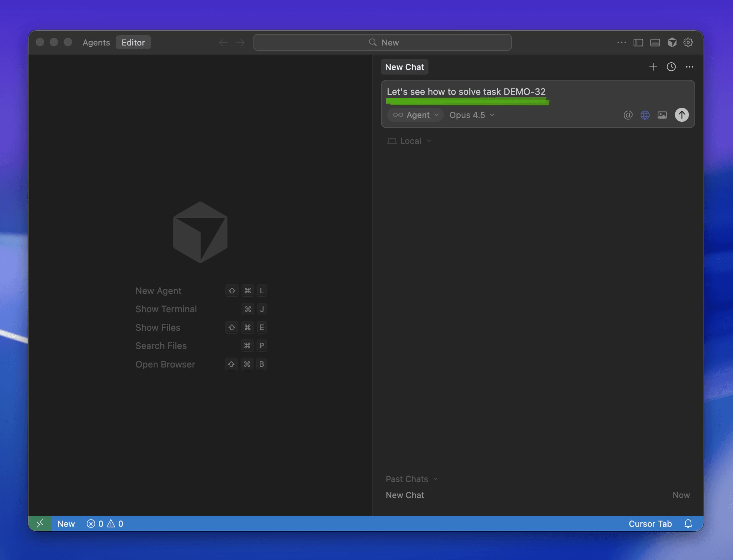The image size is (733, 560).
Task: Open the Agent mode dropdown
Action: (416, 115)
